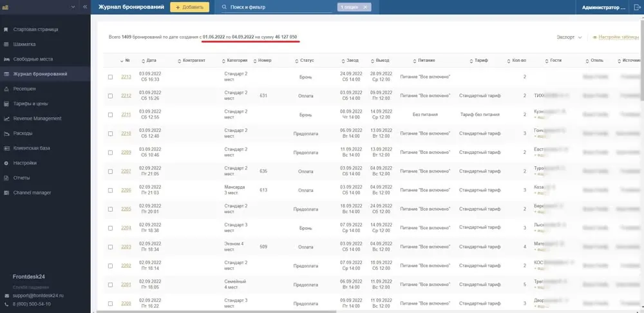This screenshot has height=313, width=644.
Task: Sort by the Контрагент column
Action: tap(191, 61)
